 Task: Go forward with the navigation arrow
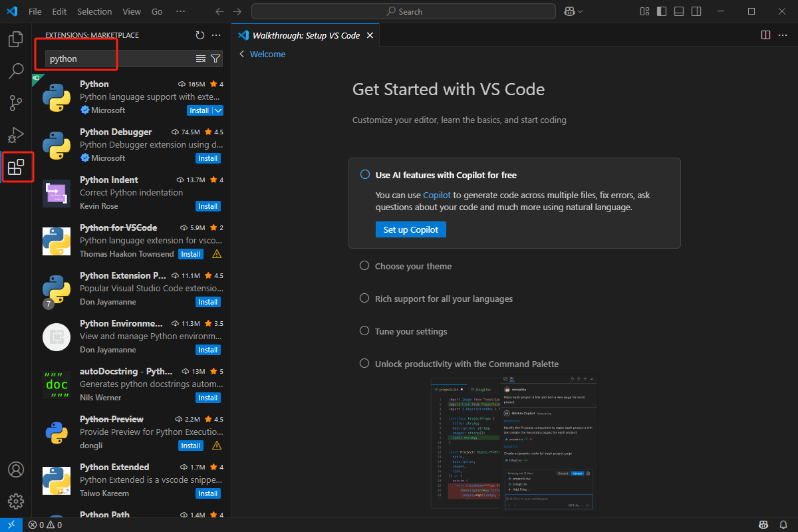(x=237, y=11)
